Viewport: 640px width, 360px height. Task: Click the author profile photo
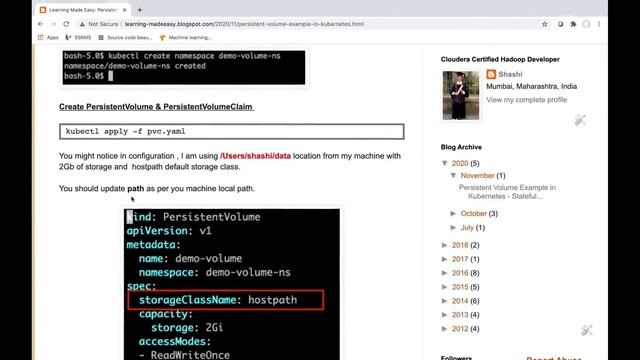pyautogui.click(x=461, y=96)
